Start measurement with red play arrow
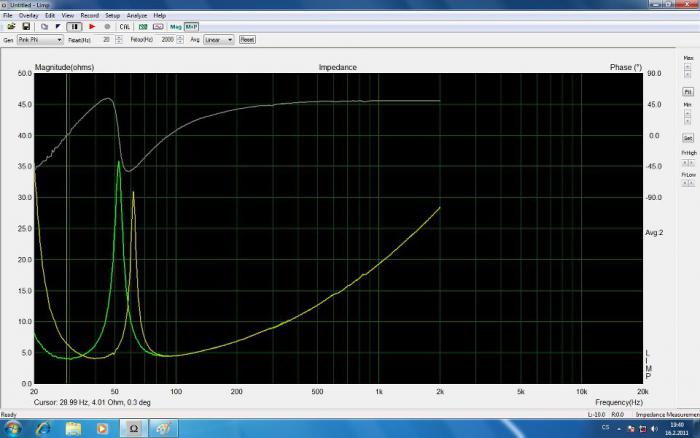The width and height of the screenshot is (700, 438). pyautogui.click(x=92, y=27)
